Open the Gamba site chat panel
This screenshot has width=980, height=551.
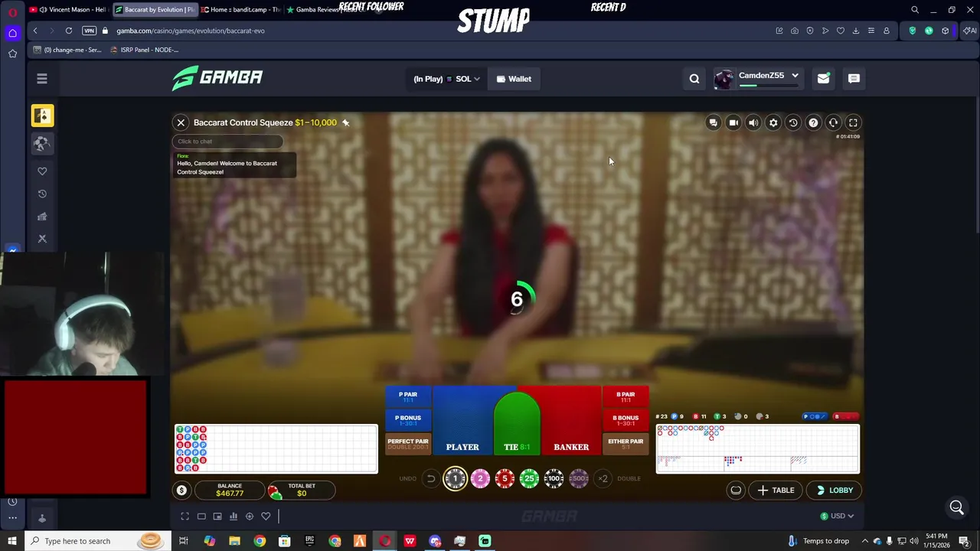(854, 79)
